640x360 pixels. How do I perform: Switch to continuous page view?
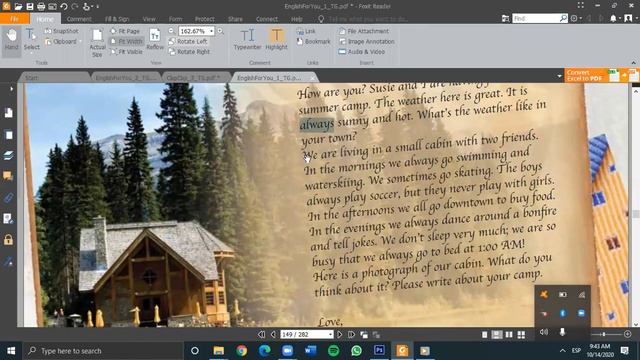(x=497, y=335)
